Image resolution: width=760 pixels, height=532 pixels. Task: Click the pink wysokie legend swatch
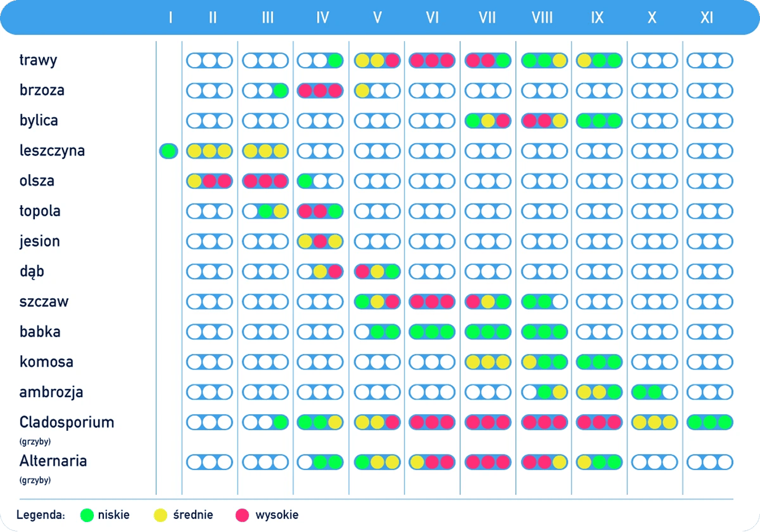pos(242,515)
